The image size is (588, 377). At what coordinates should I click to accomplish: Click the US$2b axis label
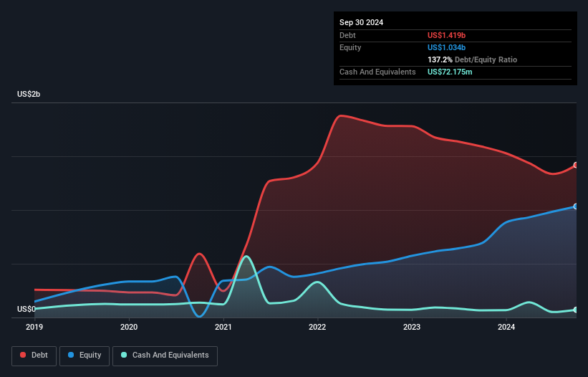(x=29, y=94)
